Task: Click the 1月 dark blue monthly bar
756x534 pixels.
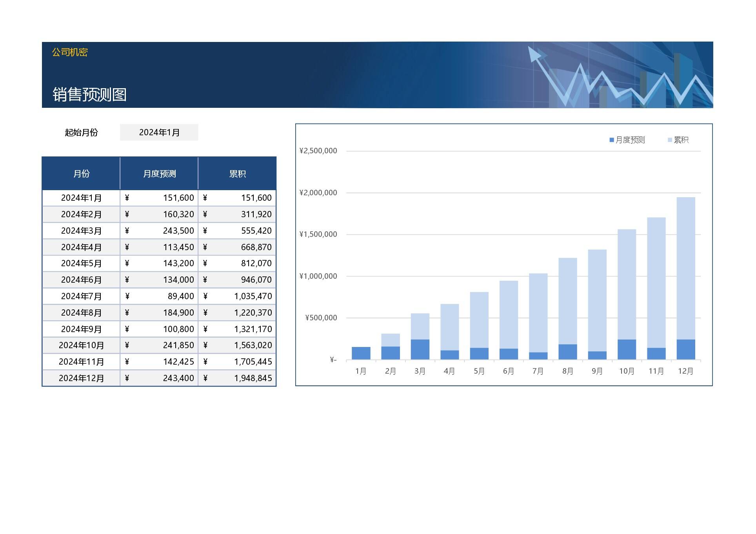Action: [361, 353]
